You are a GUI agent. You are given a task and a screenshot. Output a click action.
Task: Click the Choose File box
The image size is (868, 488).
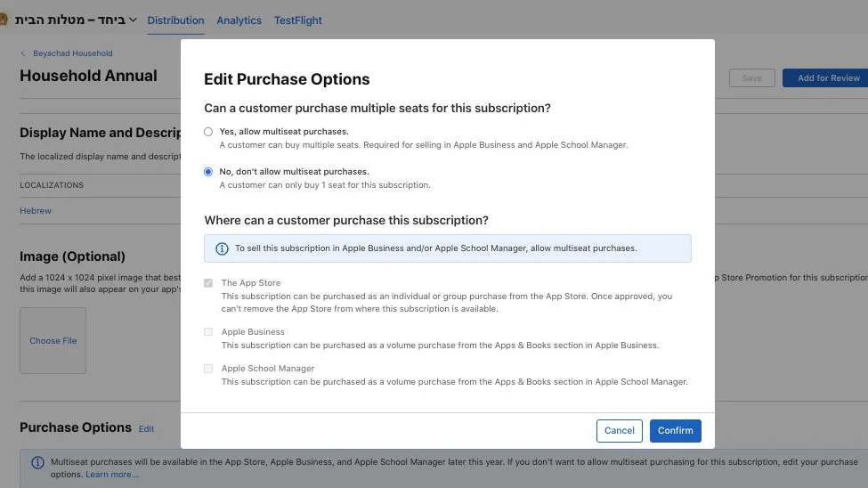(x=53, y=341)
